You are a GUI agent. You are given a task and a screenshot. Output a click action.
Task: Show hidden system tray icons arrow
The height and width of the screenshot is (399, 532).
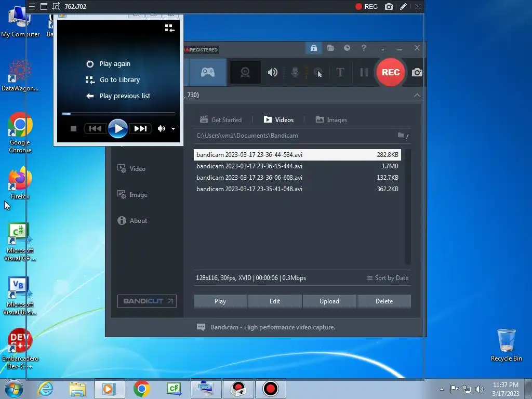coord(442,389)
